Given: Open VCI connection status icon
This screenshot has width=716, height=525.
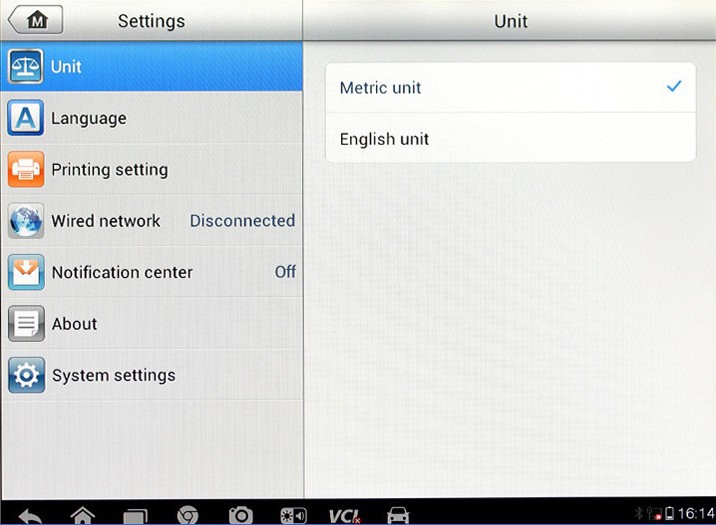Looking at the screenshot, I should 344,515.
